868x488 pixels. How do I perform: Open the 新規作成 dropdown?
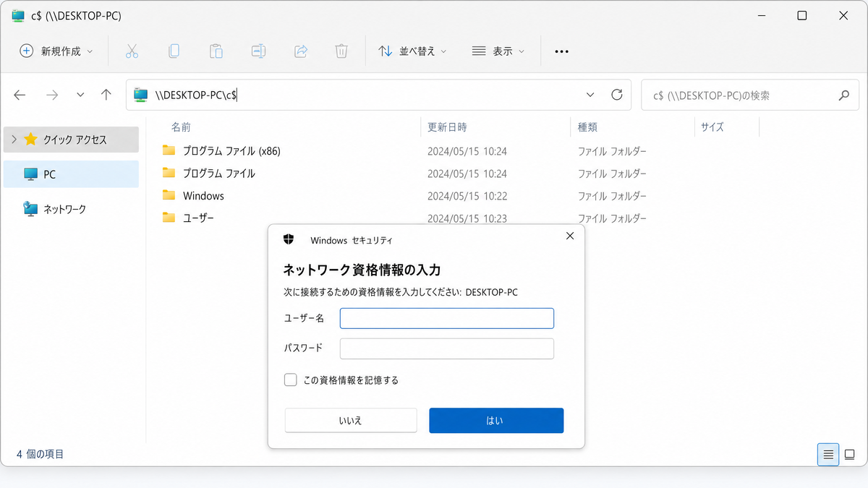pos(56,51)
